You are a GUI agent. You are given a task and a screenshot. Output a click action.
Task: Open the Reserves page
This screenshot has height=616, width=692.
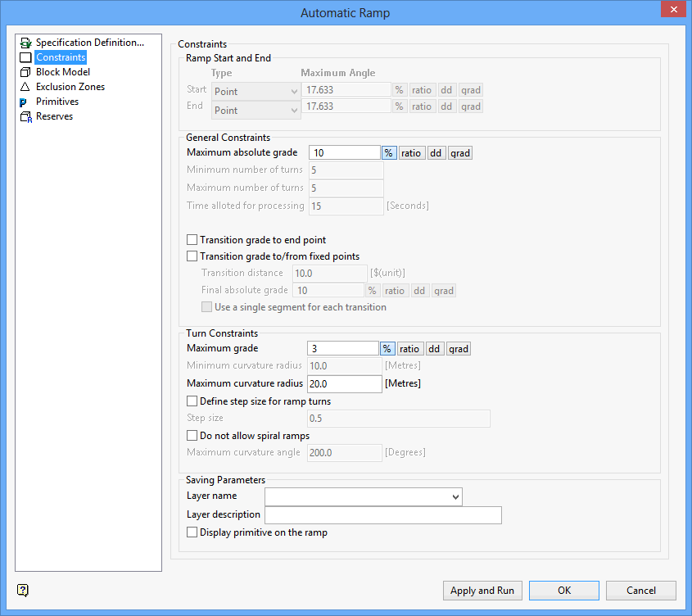click(x=54, y=116)
